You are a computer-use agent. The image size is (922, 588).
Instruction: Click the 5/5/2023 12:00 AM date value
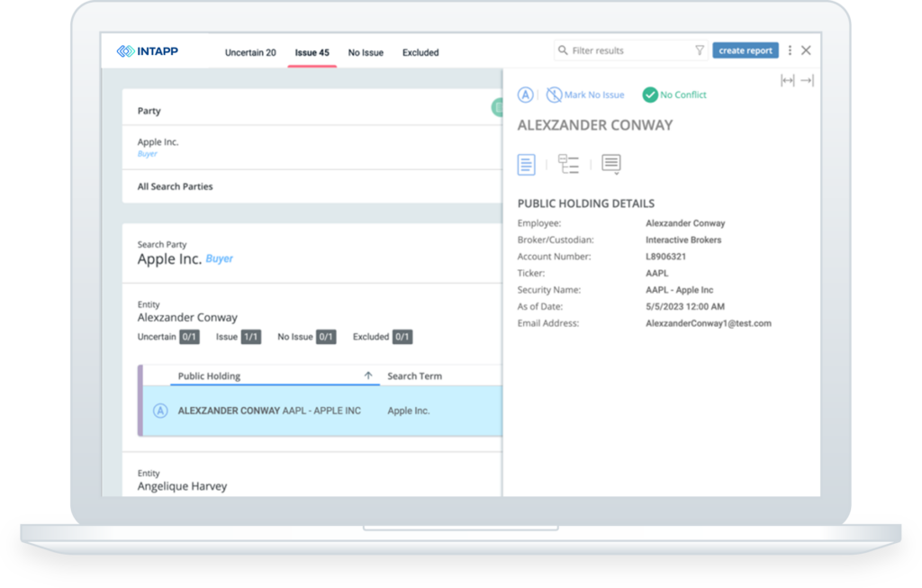[x=685, y=306]
